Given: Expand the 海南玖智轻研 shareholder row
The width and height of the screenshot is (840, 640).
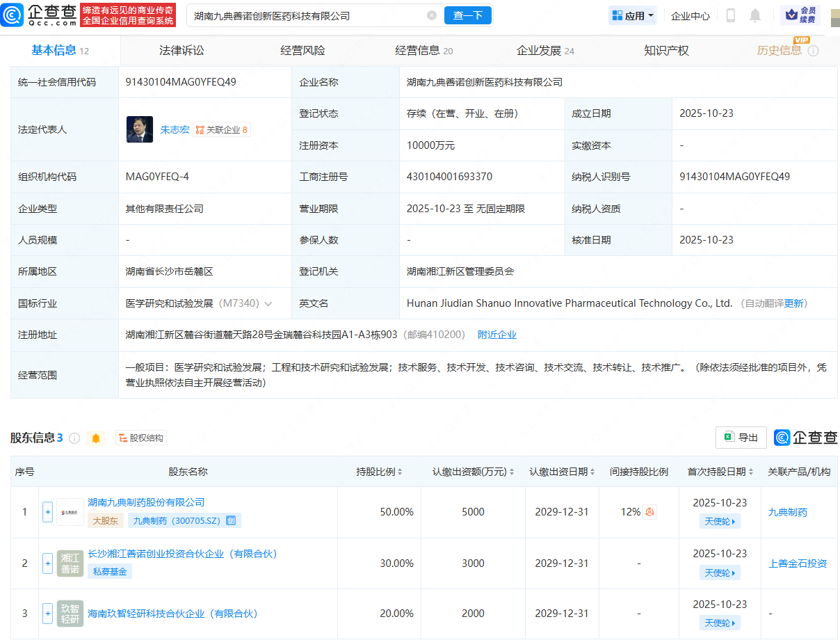Looking at the screenshot, I should pyautogui.click(x=47, y=614).
